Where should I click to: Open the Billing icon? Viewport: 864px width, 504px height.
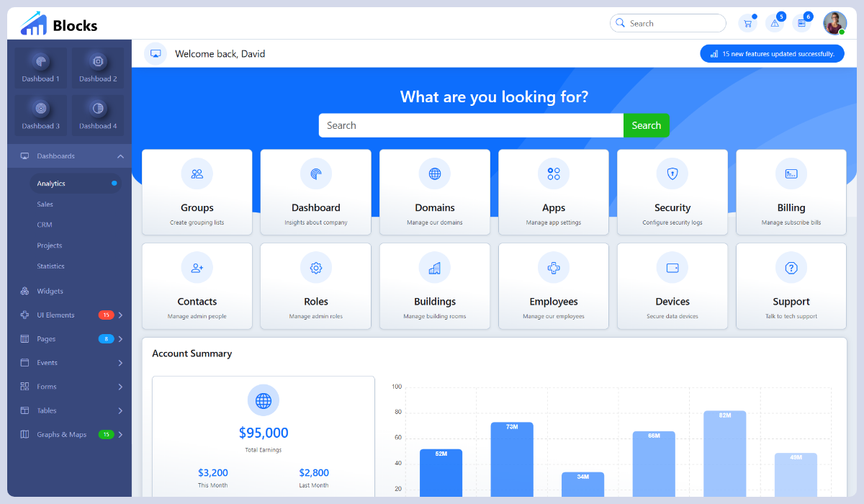791,173
